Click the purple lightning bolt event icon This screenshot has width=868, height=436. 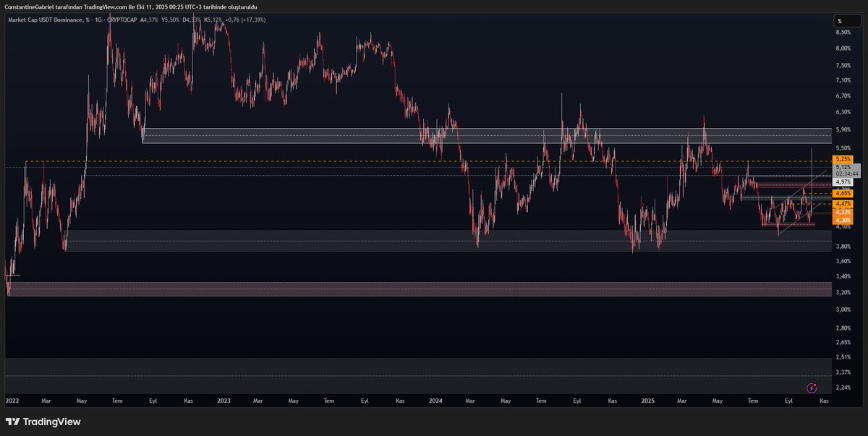pyautogui.click(x=811, y=388)
